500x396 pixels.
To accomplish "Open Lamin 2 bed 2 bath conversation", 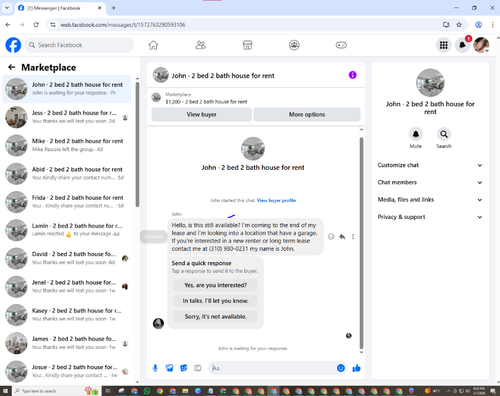I will point(67,230).
